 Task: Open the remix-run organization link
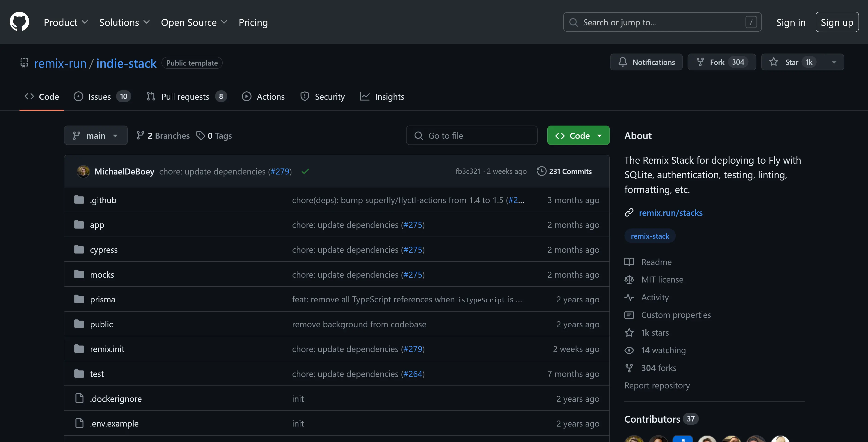[x=60, y=63]
